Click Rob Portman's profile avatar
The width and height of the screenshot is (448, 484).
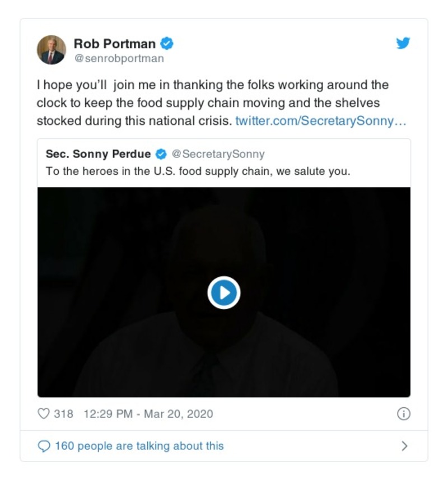tap(52, 50)
